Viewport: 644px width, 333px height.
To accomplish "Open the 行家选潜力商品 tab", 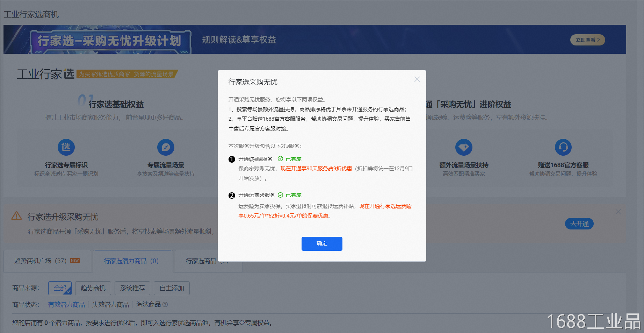I will tap(131, 261).
